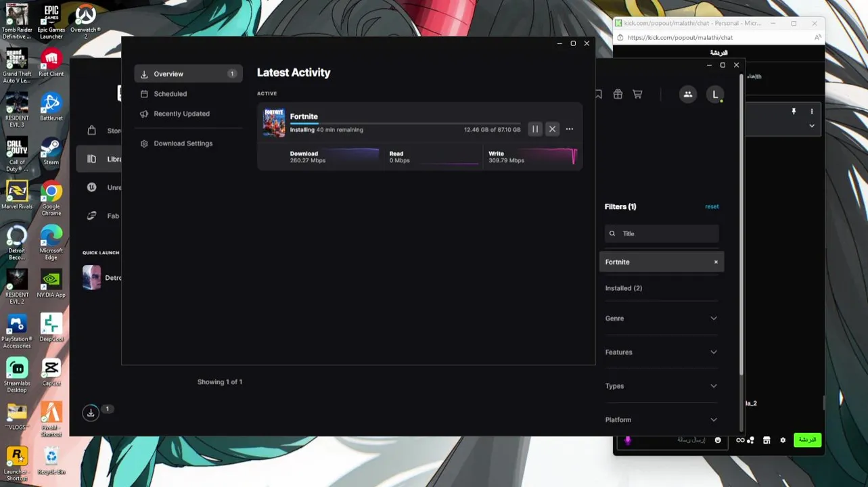Click the Epic launcher downloads icon at bottom
The image size is (868, 487).
point(91,412)
